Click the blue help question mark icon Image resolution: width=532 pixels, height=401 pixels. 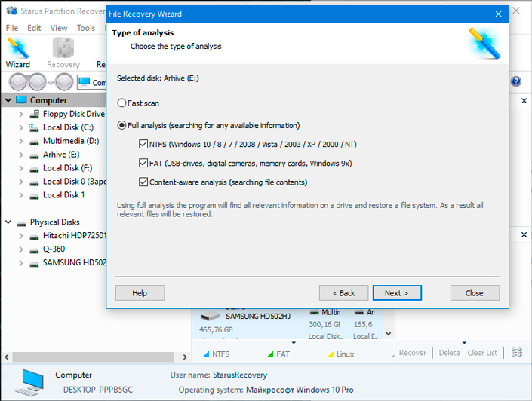[x=515, y=81]
